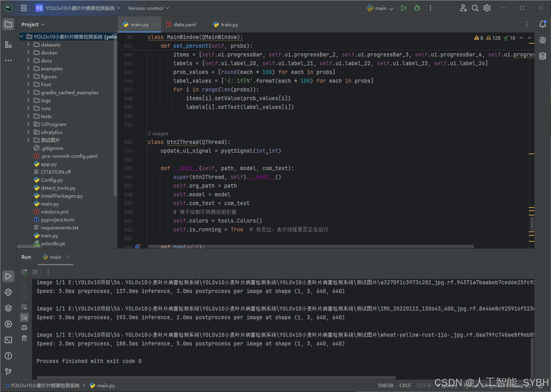Collapse the project root folder node
Viewport: 551px width, 392px height.
click(21, 37)
